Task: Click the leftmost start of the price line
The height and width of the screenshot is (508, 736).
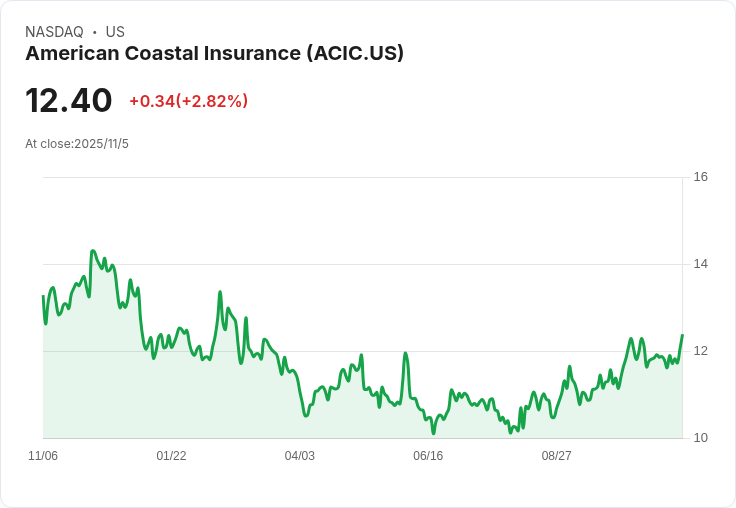Action: pos(43,296)
